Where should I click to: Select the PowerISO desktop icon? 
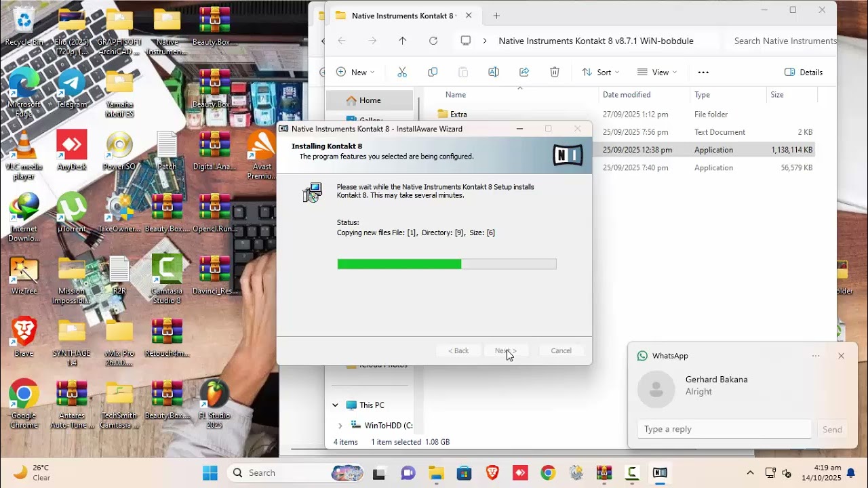coord(119,150)
